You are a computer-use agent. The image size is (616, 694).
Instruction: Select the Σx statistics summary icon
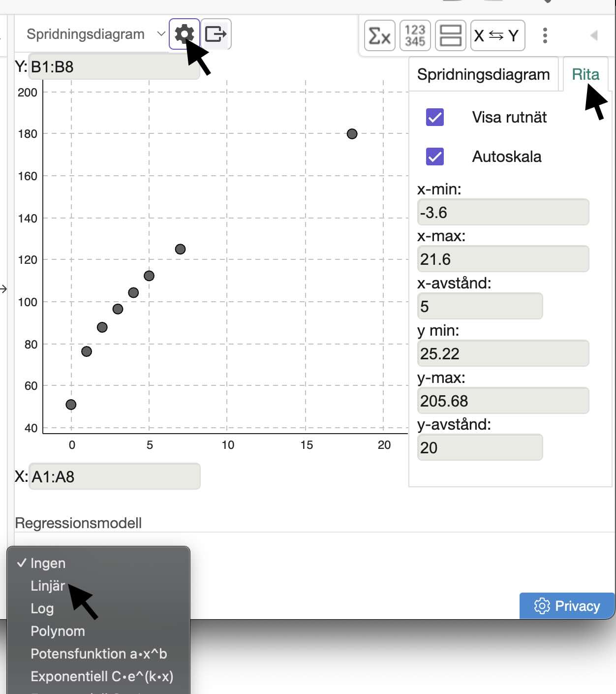click(x=379, y=35)
